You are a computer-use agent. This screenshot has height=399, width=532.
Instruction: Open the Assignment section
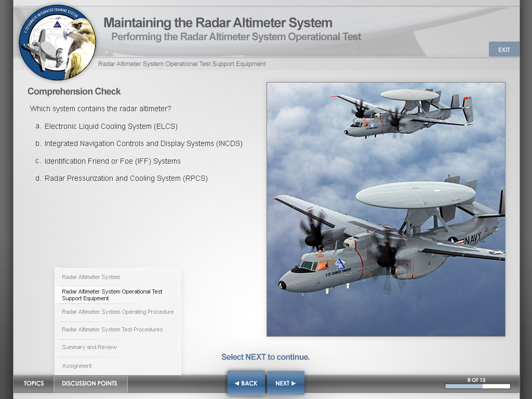[x=77, y=366]
